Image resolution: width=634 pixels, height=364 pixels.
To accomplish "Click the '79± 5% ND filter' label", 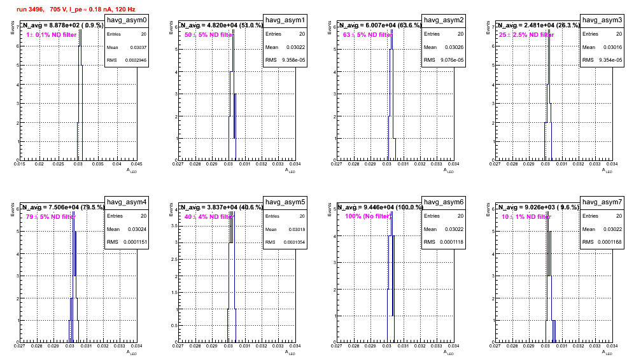I will click(x=51, y=217).
